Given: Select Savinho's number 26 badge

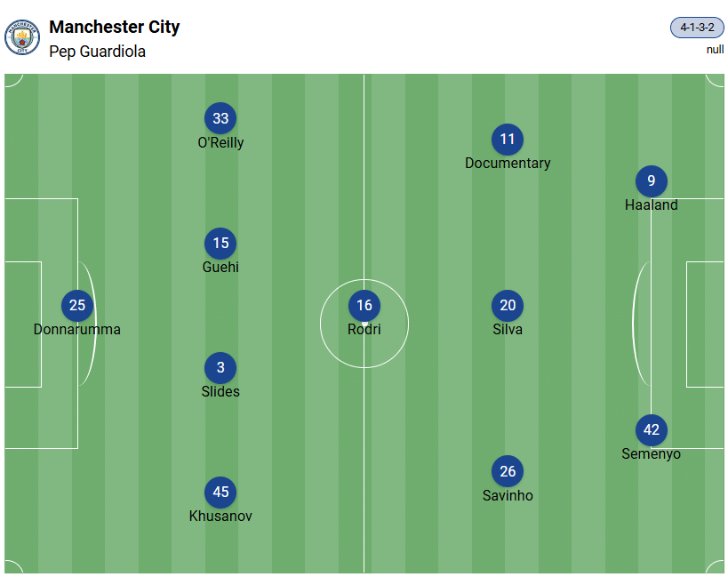Looking at the screenshot, I should coord(508,472).
